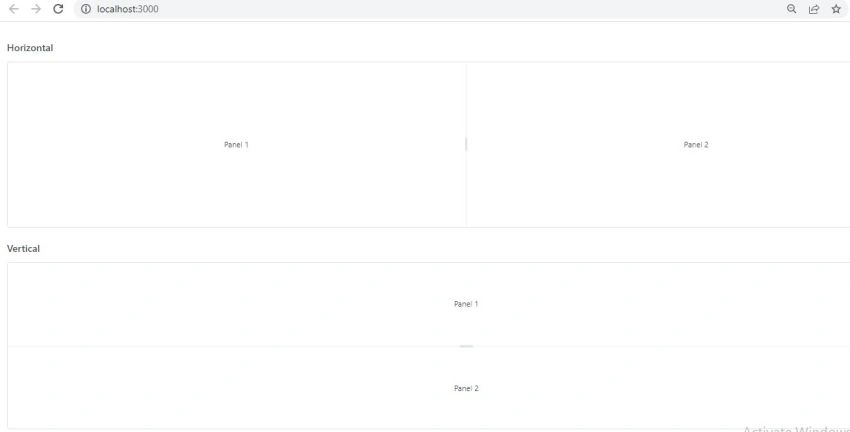The width and height of the screenshot is (850, 432).
Task: Click the browser back arrow
Action: pyautogui.click(x=14, y=9)
